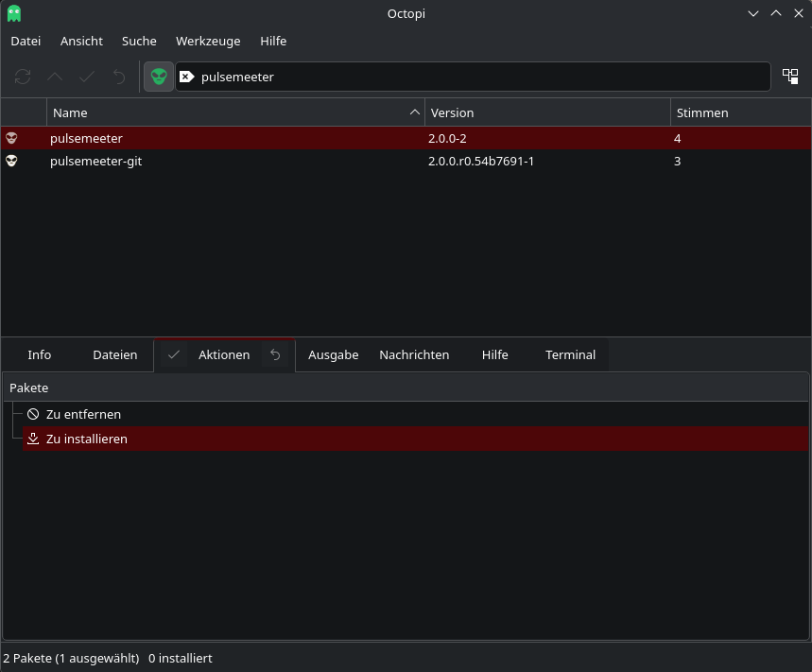Viewport: 812px width, 672px height.
Task: Click the Zu installieren download icon
Action: click(x=33, y=439)
